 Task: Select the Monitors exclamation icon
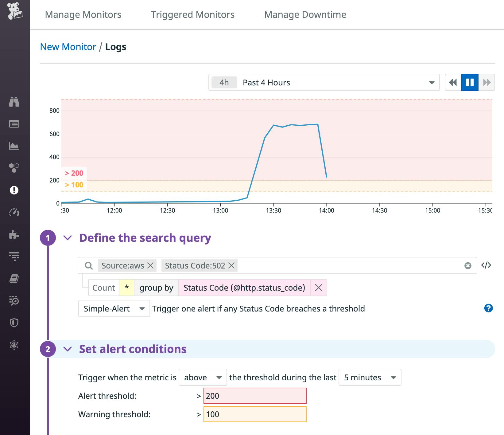pos(14,190)
